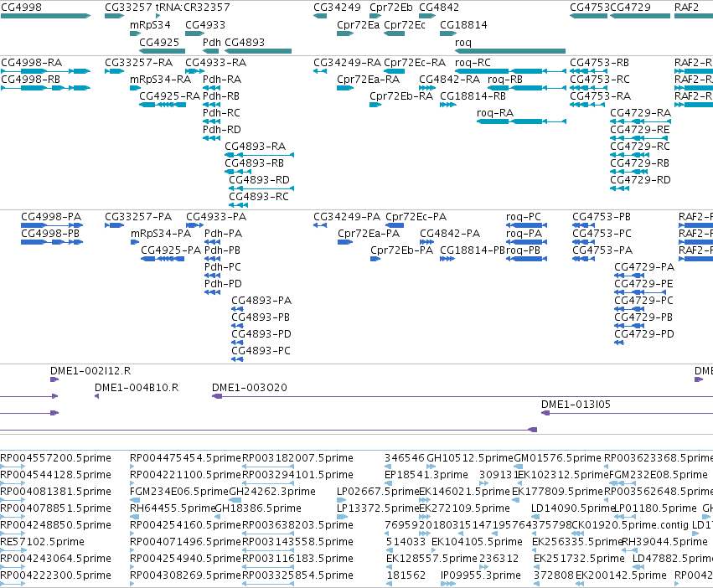The image size is (713, 588).
Task: Open the mRpS34-RA transcript label
Action: click(161, 79)
